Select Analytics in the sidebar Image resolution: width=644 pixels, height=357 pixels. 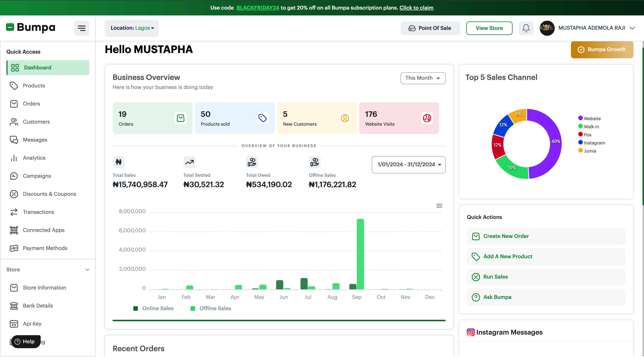point(48,158)
